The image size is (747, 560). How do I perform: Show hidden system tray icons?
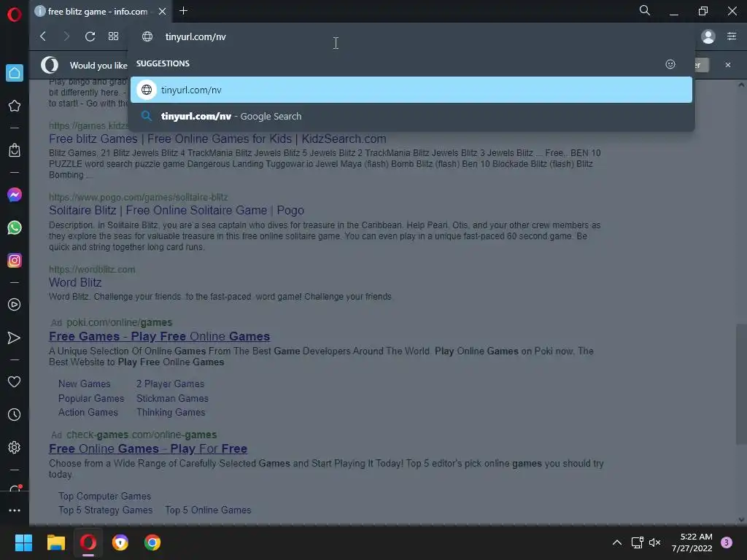pyautogui.click(x=617, y=542)
